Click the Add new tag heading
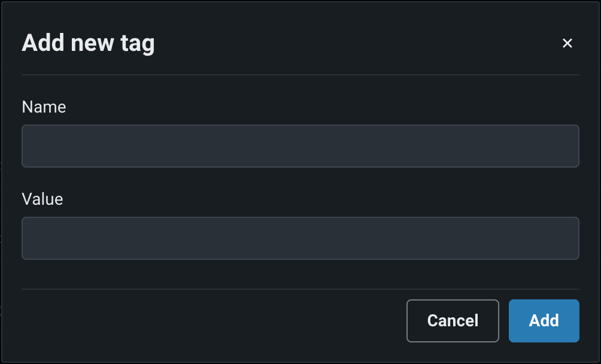 (x=88, y=43)
